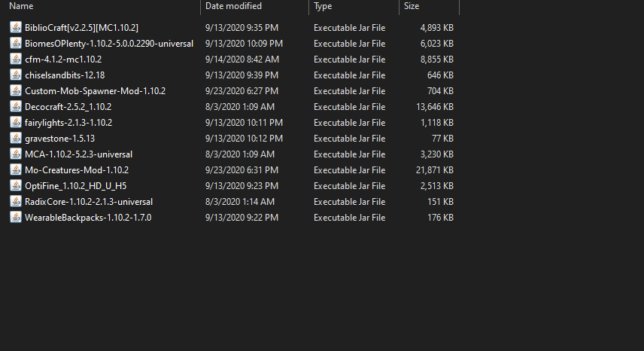Select file name fairylights-2.1.3-1.10.2

click(68, 123)
